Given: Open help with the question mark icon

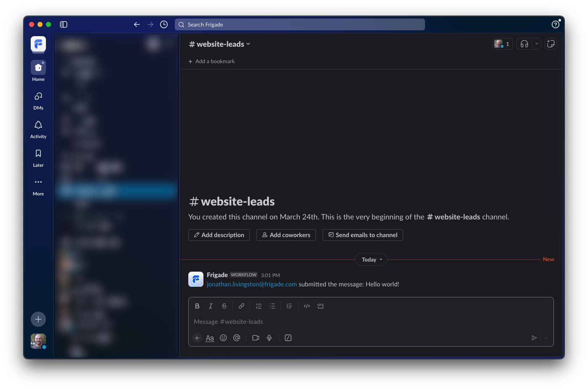Looking at the screenshot, I should click(x=556, y=24).
